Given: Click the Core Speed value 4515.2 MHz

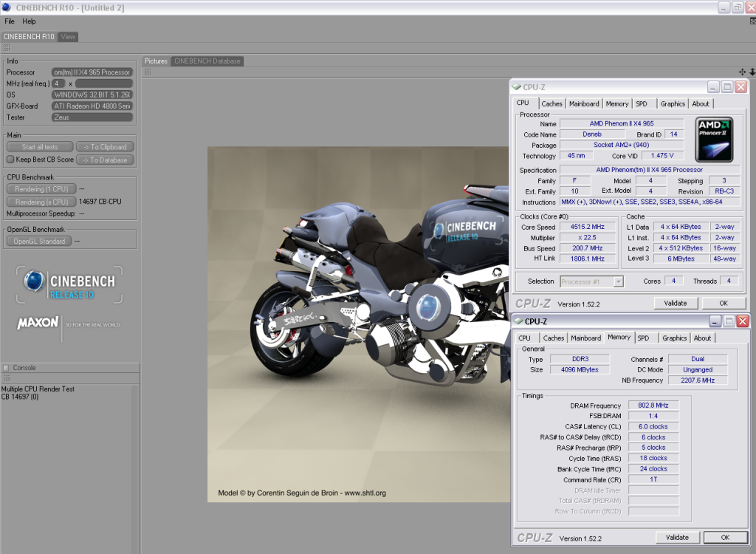Looking at the screenshot, I should coord(588,227).
